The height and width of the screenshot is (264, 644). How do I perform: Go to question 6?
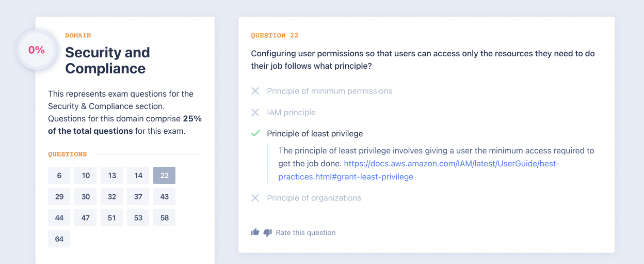pyautogui.click(x=59, y=176)
